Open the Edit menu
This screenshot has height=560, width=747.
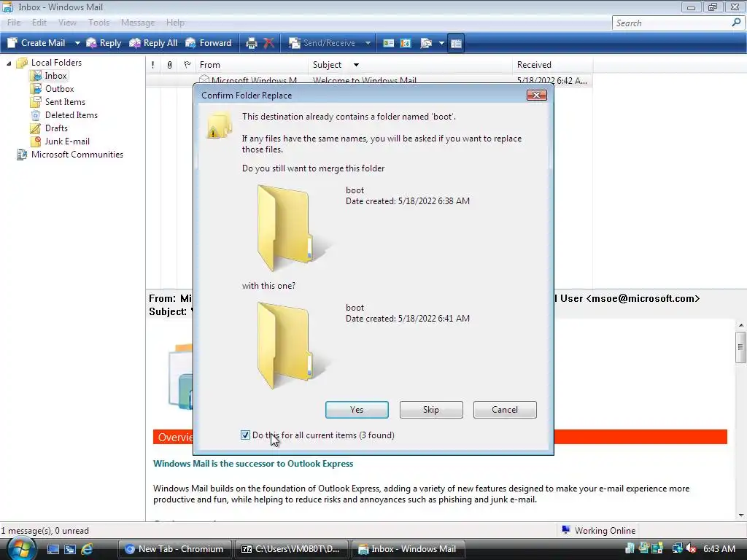pos(39,23)
